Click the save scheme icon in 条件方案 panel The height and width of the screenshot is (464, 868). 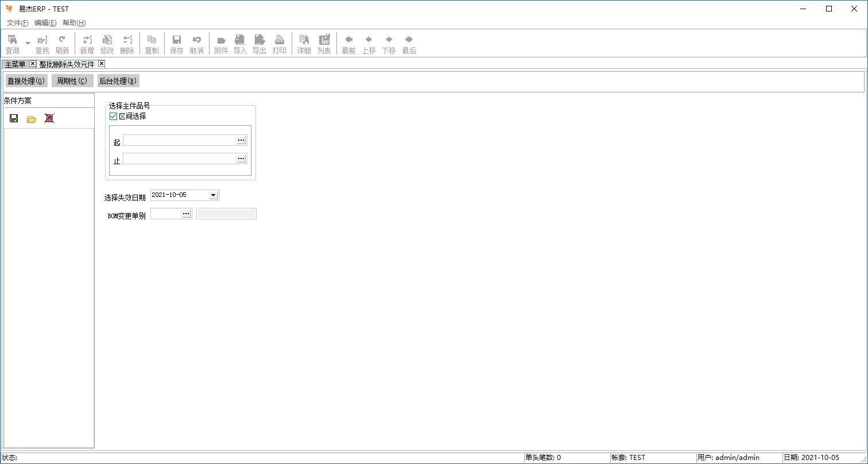coord(14,118)
